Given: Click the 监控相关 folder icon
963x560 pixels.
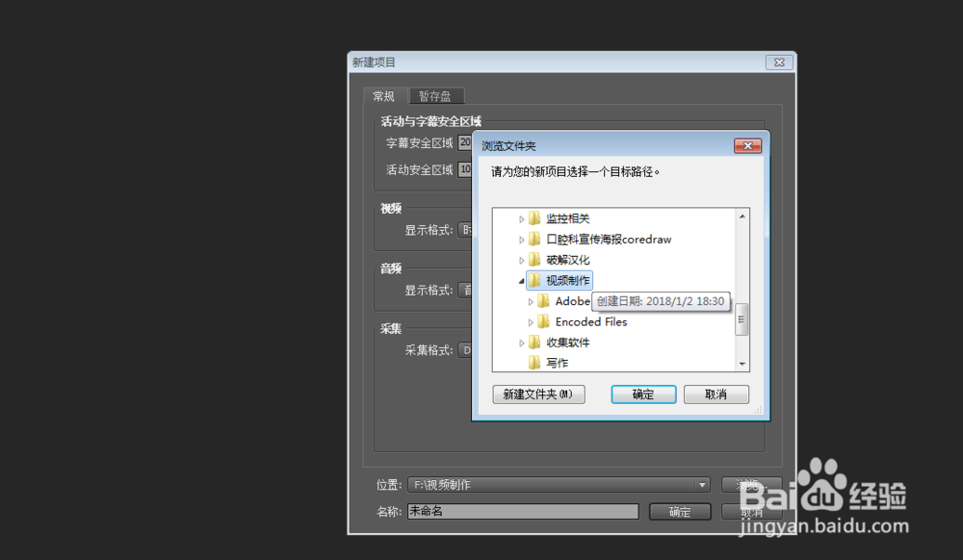Looking at the screenshot, I should point(534,218).
